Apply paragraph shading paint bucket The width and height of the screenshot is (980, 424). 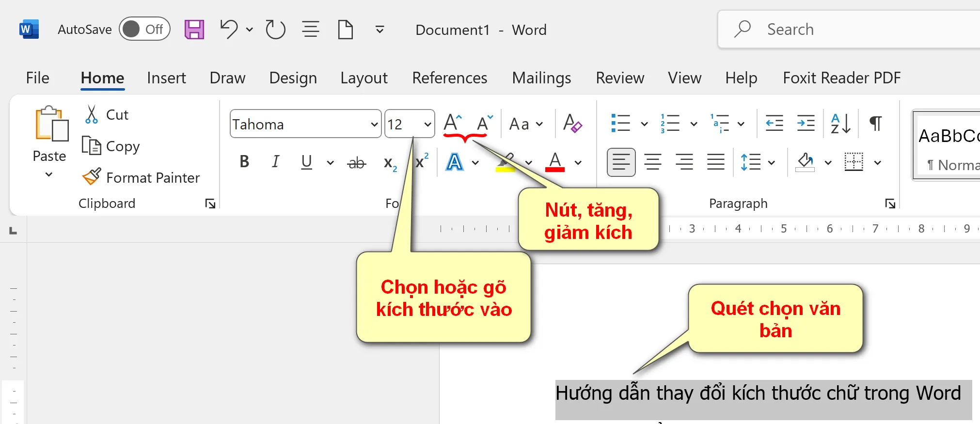[x=805, y=162]
